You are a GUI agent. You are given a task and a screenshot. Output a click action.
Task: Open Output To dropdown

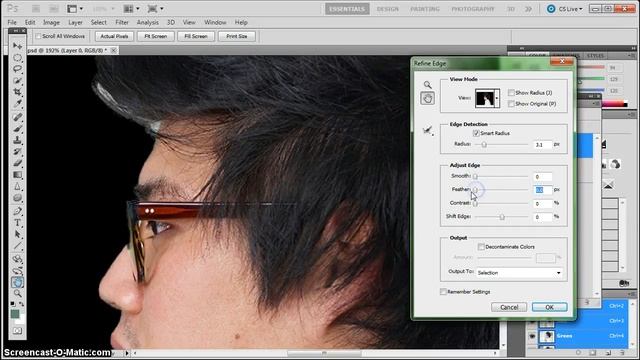[519, 273]
